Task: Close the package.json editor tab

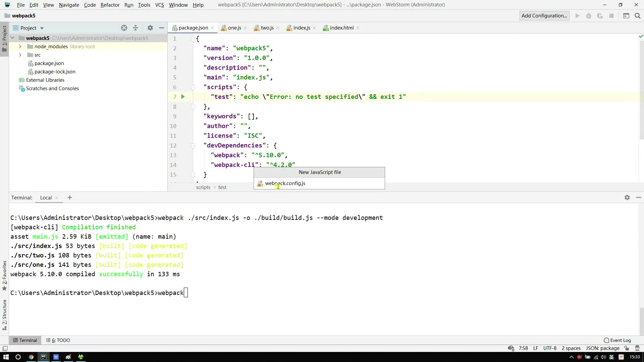Action: coord(212,28)
